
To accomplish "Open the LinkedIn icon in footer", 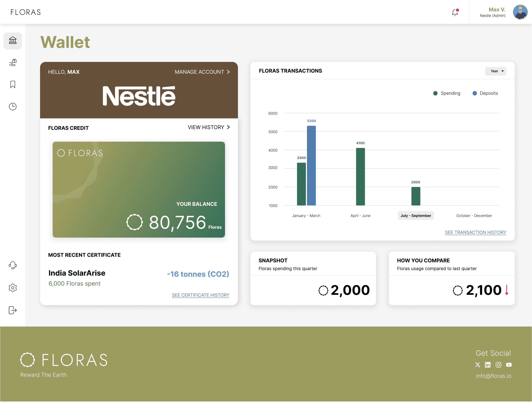I will point(488,365).
